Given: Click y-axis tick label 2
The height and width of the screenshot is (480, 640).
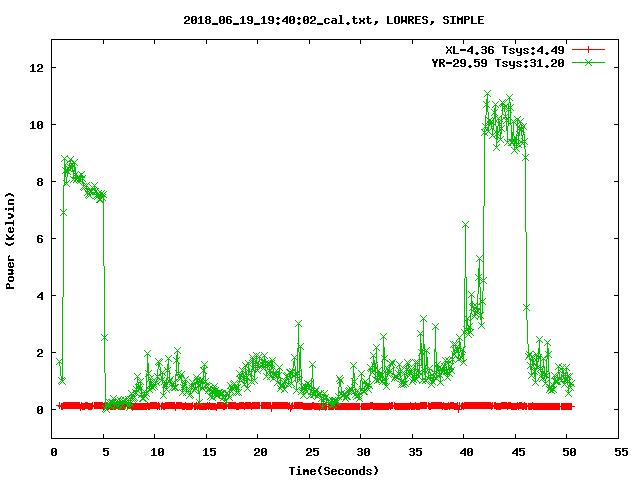Looking at the screenshot, I should [40, 353].
